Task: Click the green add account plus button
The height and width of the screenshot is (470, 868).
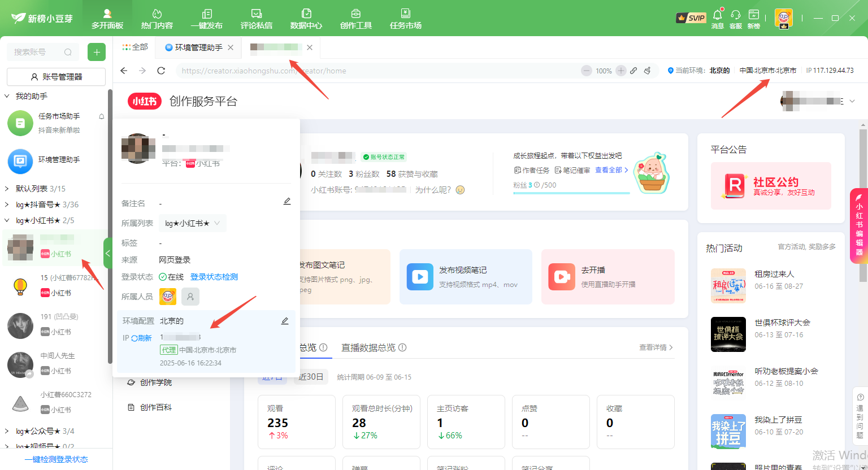Action: click(x=97, y=52)
